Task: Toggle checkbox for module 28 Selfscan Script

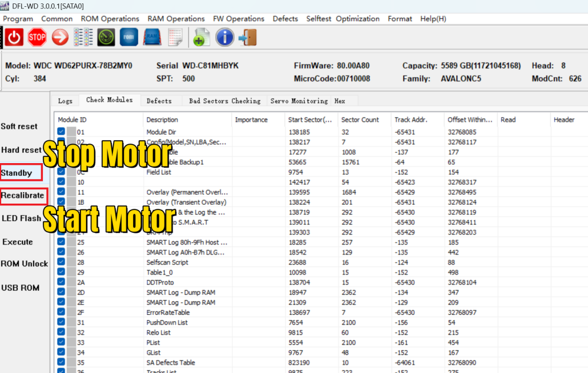Action: [x=61, y=262]
